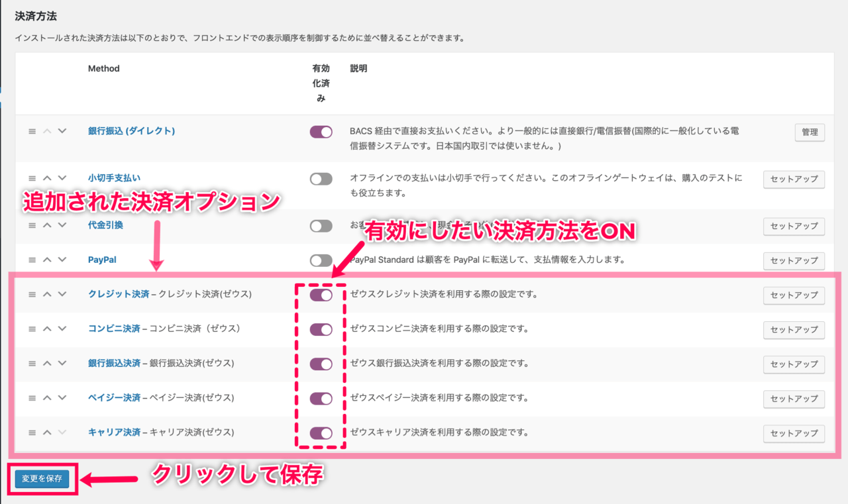848x504 pixels.
Task: Click the 説明 column header
Action: tap(358, 68)
